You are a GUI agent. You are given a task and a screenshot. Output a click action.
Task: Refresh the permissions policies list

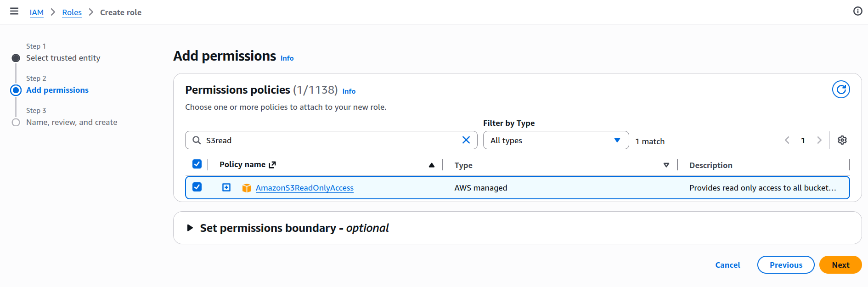tap(840, 90)
